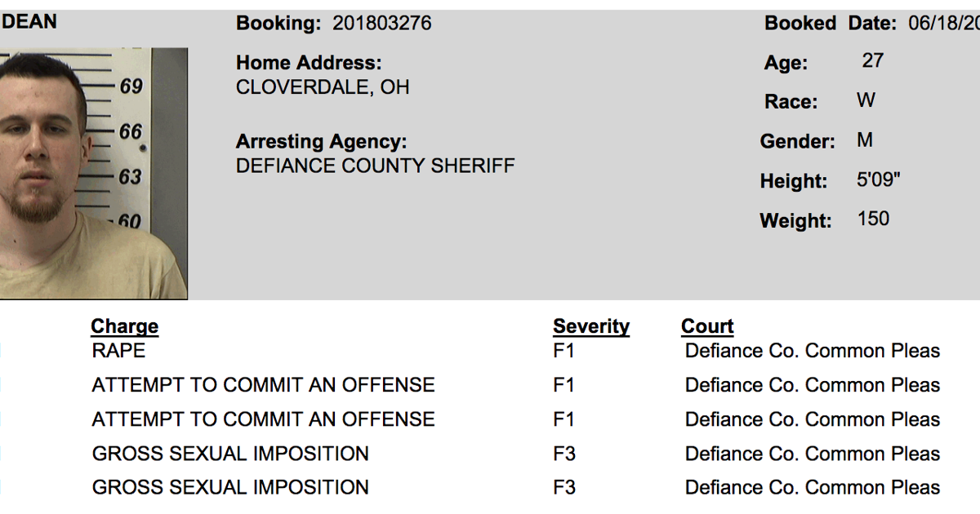The image size is (980, 514).
Task: Click the Severity column header
Action: (x=590, y=326)
